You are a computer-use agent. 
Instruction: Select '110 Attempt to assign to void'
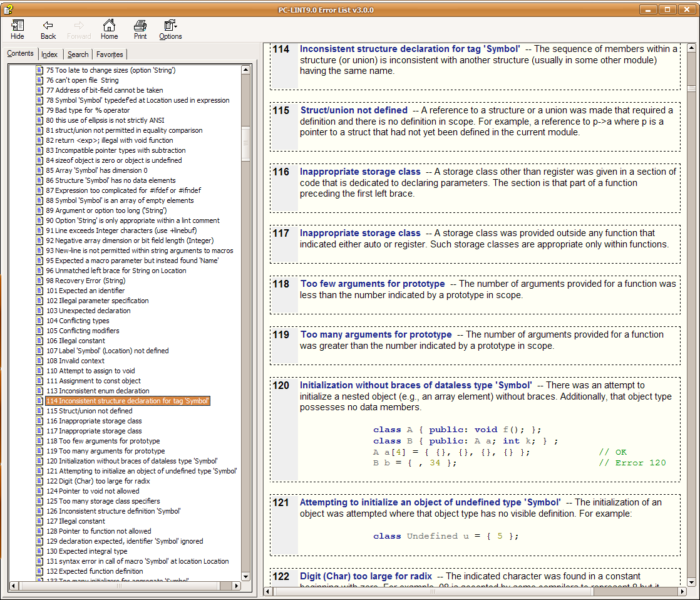(x=91, y=371)
